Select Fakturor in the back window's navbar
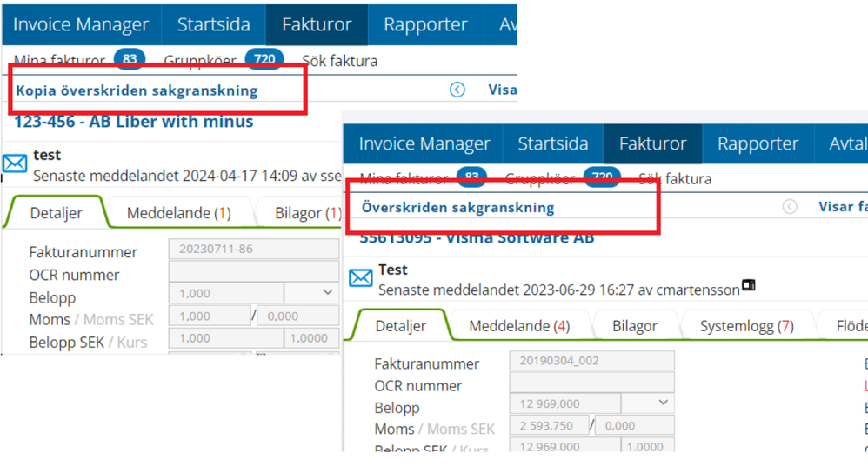Viewport: 868px width, 473px height. click(x=317, y=24)
